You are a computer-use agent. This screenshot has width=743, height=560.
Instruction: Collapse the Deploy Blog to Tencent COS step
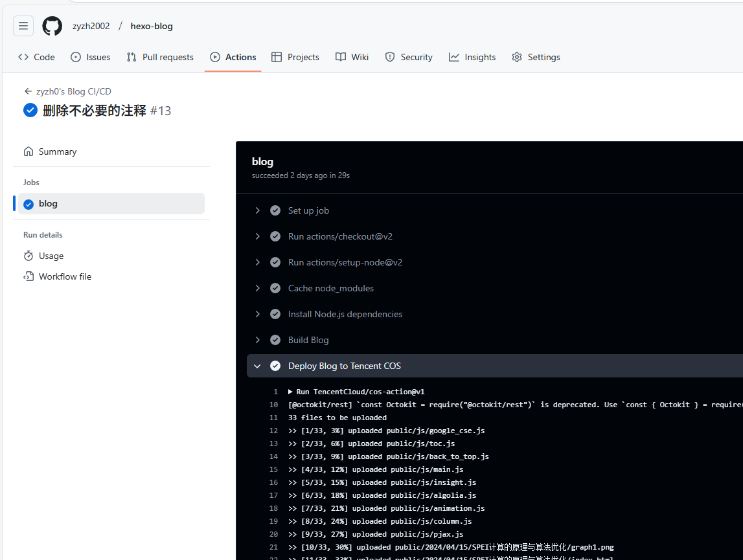coord(258,365)
